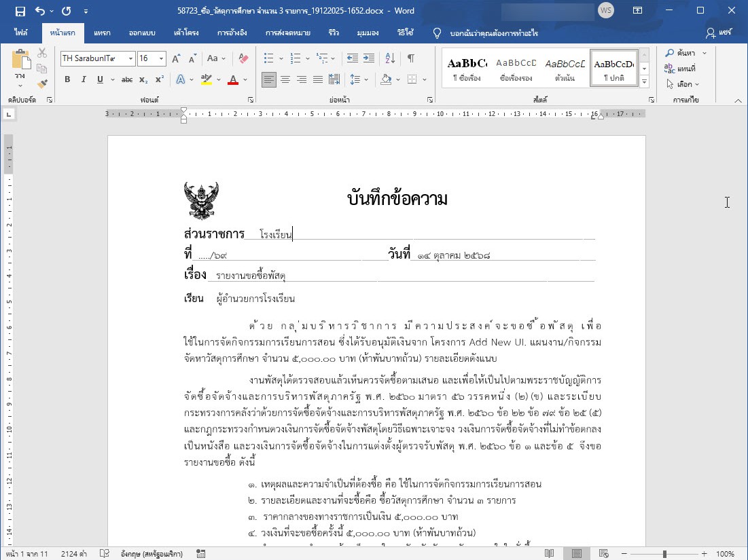
Task: Open the Clear Formatting eraser icon
Action: click(x=244, y=59)
